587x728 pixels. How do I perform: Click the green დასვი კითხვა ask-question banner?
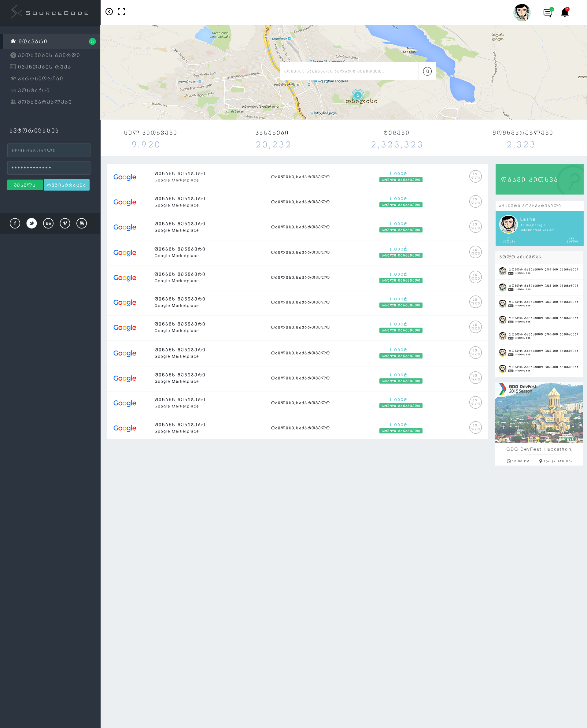(x=539, y=179)
